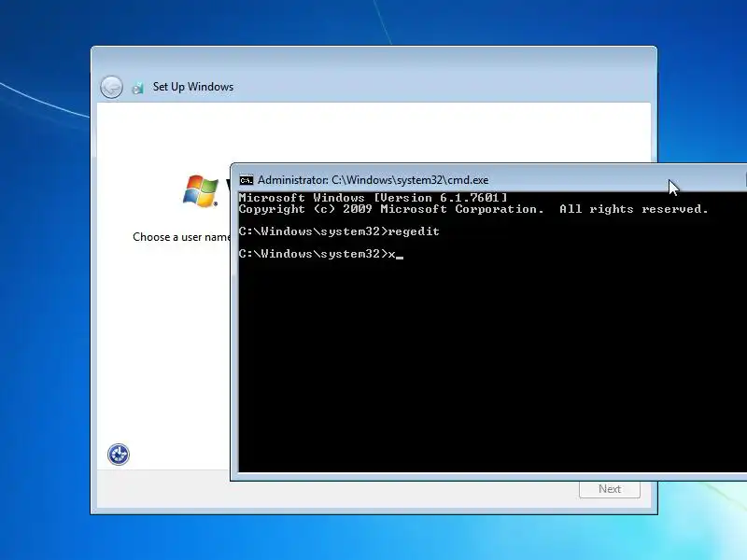Click the setup icon beside Set Up Windows

coord(137,88)
